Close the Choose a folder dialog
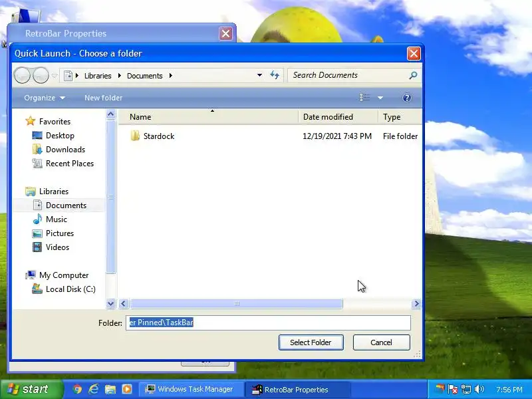 point(414,53)
